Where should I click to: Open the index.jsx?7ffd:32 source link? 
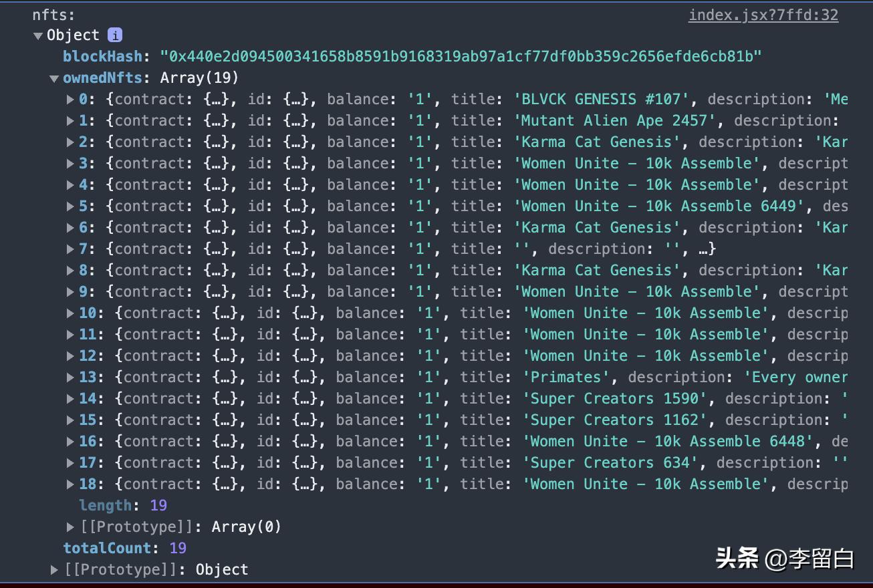click(x=763, y=15)
